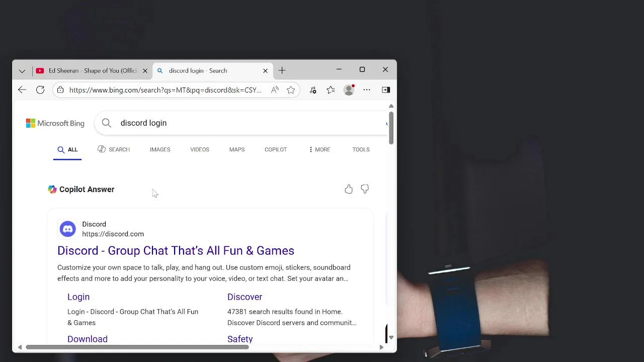644x362 pixels.
Task: Open the Download sublink
Action: (88, 339)
